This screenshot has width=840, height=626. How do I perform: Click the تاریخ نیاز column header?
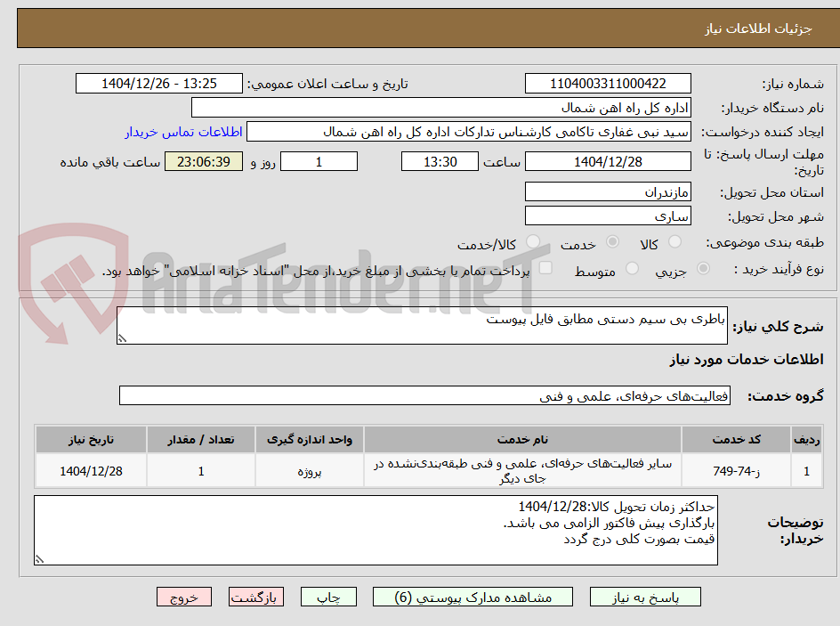point(91,440)
